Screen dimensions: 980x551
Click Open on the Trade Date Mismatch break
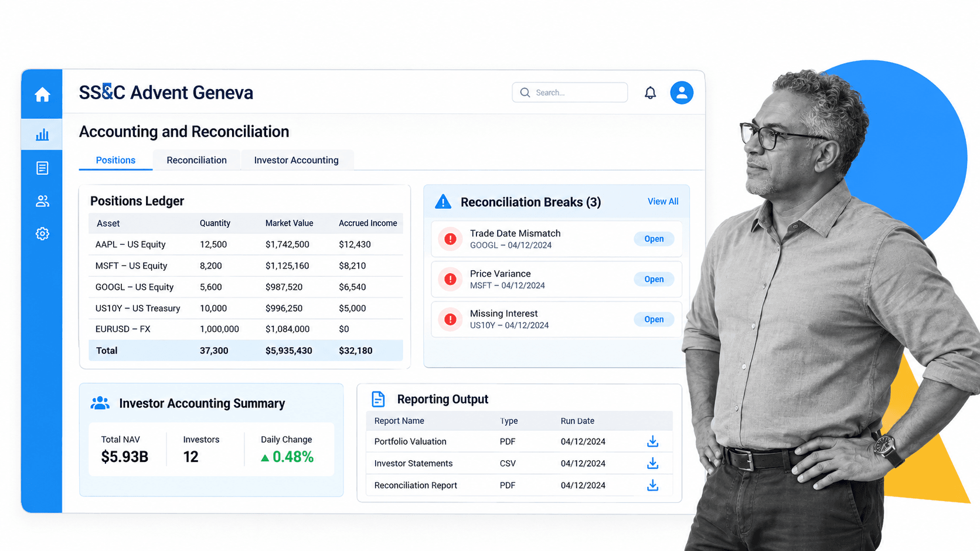tap(654, 239)
